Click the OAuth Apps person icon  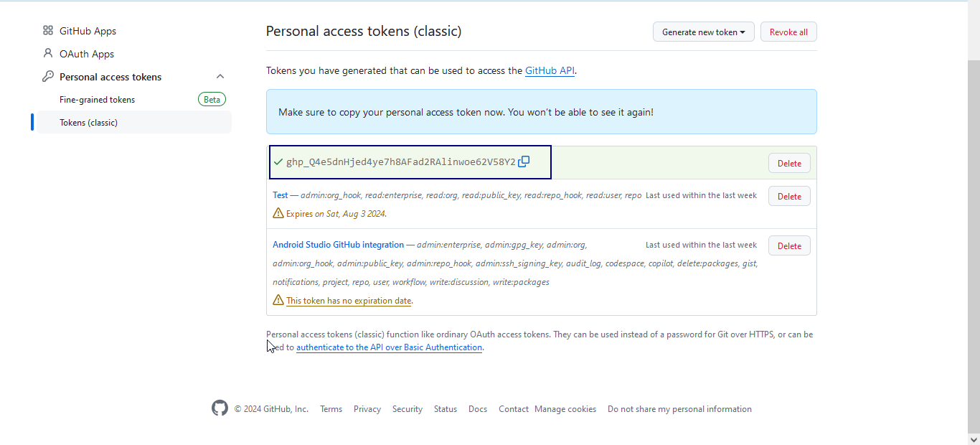click(48, 53)
